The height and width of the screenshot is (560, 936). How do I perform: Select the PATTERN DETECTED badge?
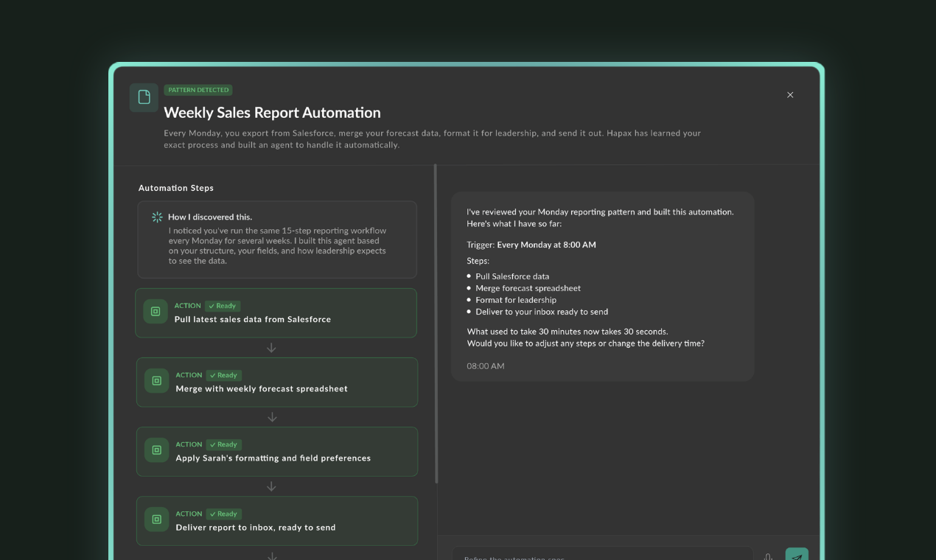198,89
